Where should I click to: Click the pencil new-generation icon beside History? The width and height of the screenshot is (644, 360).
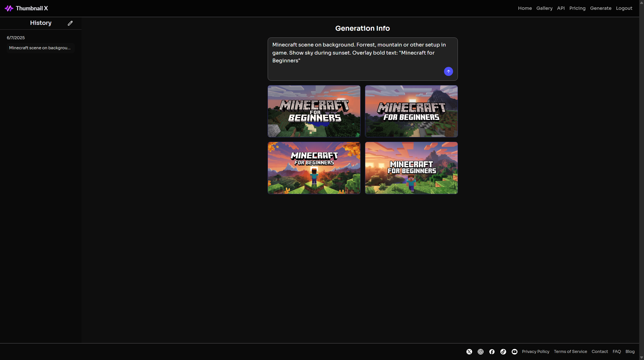(x=70, y=23)
